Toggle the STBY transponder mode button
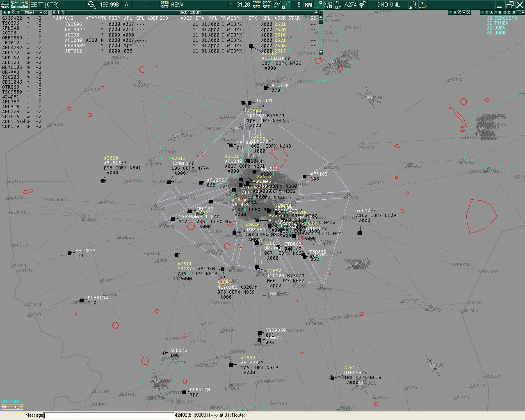The width and height of the screenshot is (525, 420). pyautogui.click(x=328, y=5)
